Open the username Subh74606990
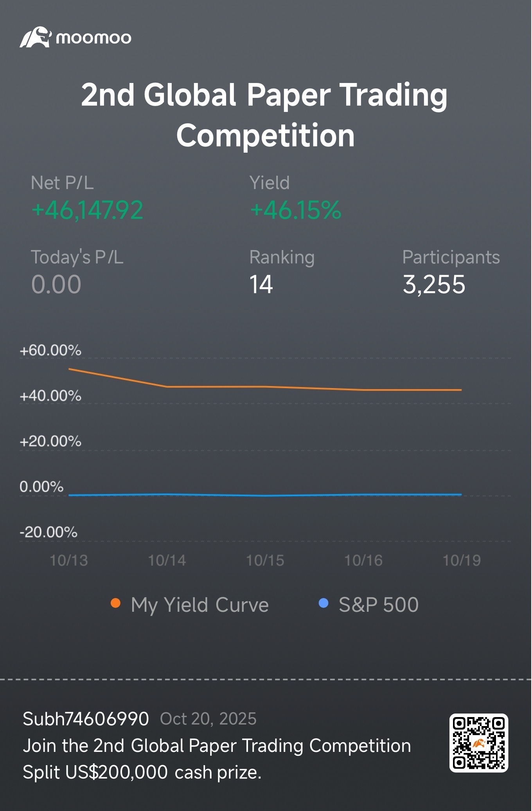532x811 pixels. [x=86, y=719]
